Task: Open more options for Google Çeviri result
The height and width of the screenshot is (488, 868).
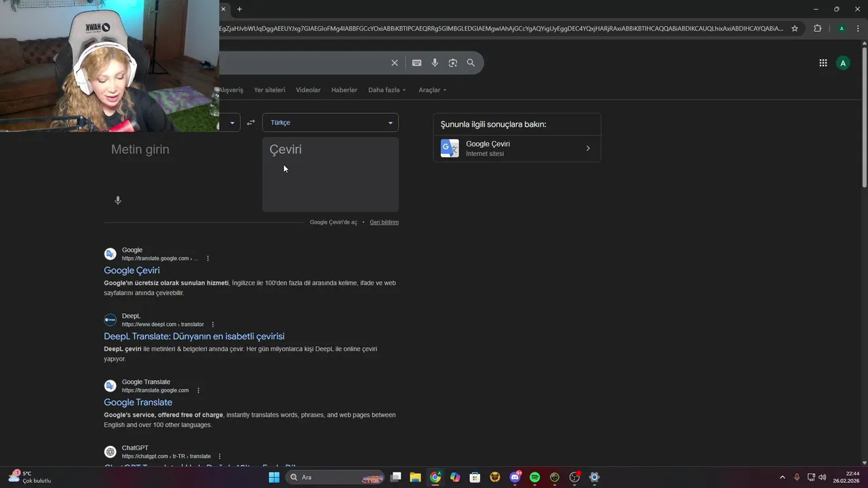Action: click(x=208, y=258)
